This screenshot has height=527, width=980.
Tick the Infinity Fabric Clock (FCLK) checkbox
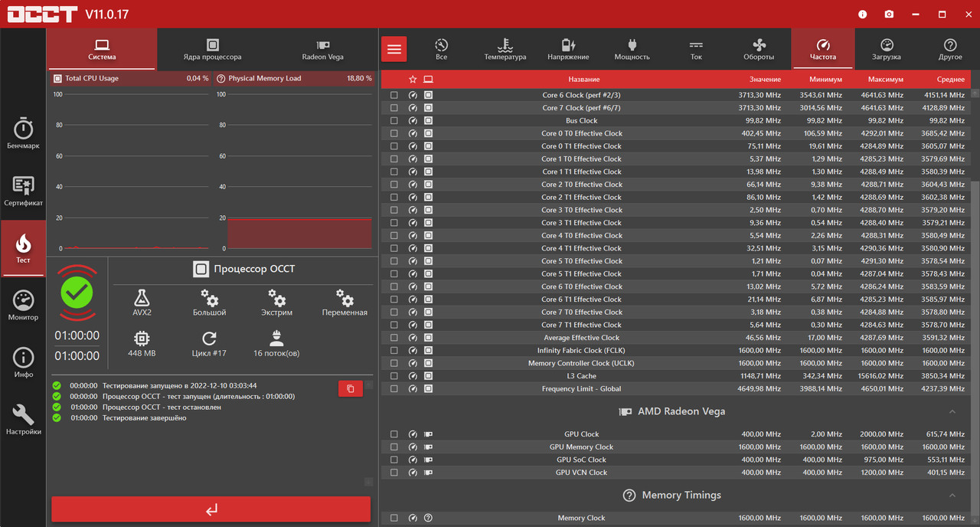click(x=394, y=350)
